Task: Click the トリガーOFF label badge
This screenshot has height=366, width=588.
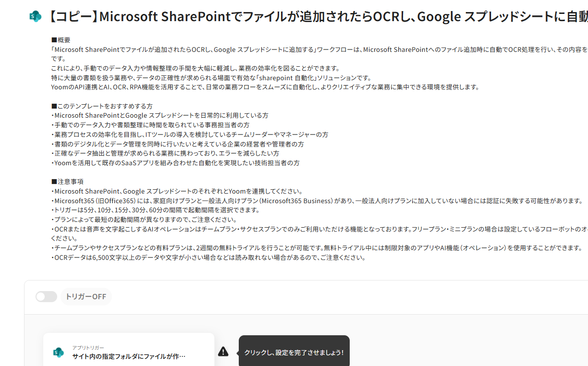Action: (x=86, y=296)
